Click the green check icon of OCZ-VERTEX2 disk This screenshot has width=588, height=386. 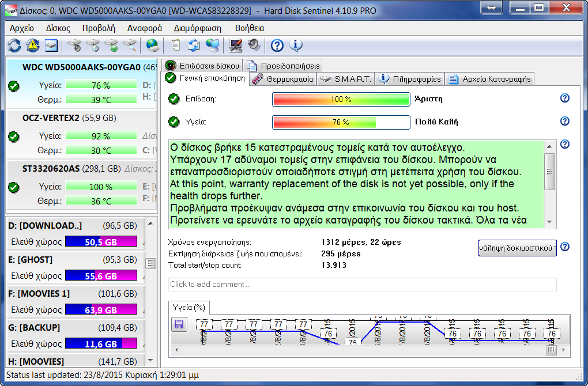(x=14, y=137)
